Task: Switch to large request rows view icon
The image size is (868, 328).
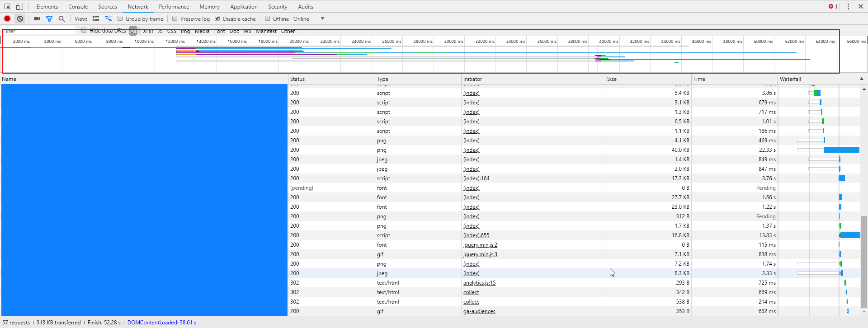Action: [96, 19]
